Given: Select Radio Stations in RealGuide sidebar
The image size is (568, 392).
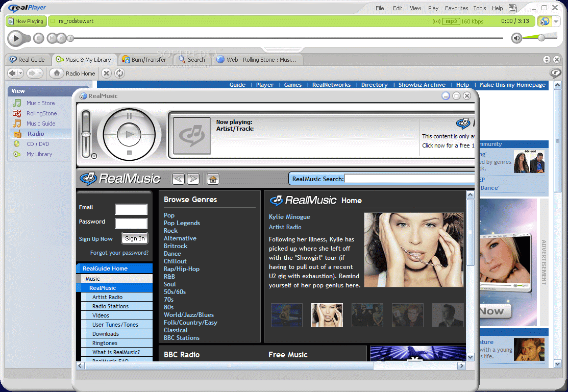Looking at the screenshot, I should [117, 306].
